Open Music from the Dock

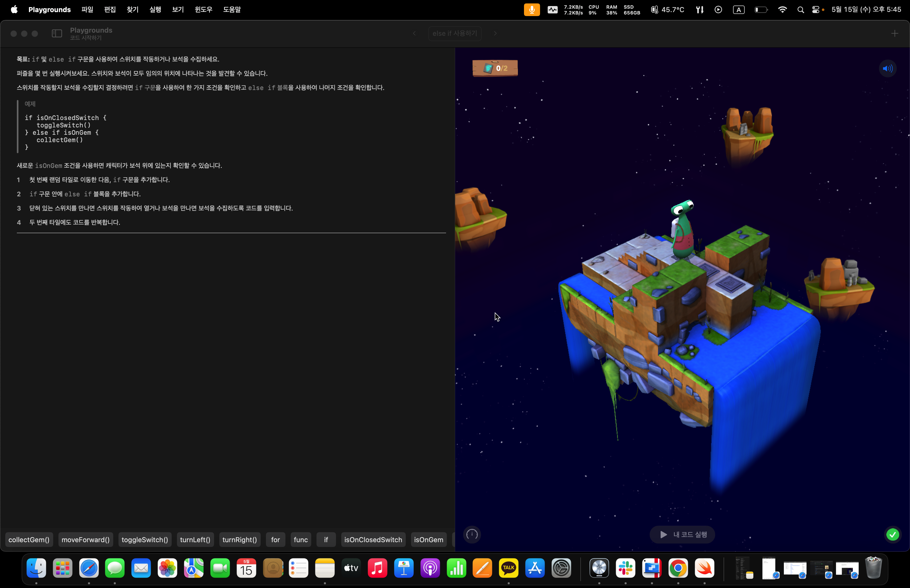[x=378, y=568]
